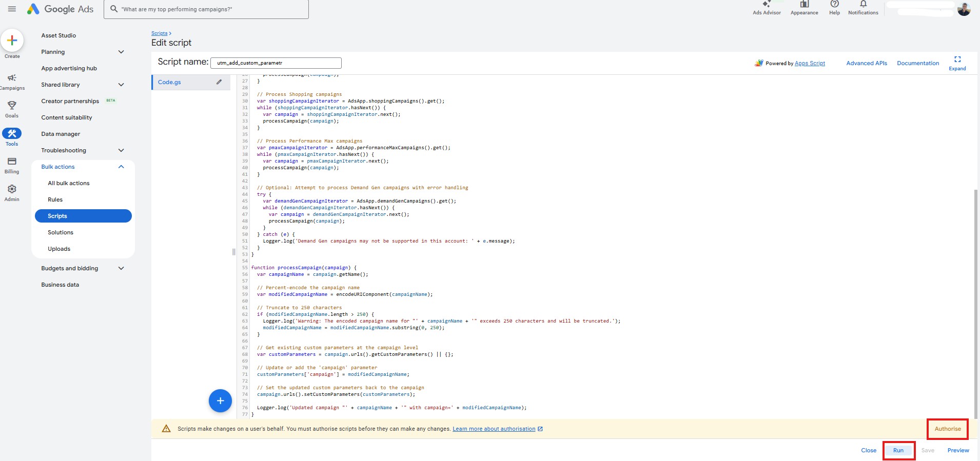The image size is (980, 461).
Task: Click the Create plus button
Action: pos(12,41)
